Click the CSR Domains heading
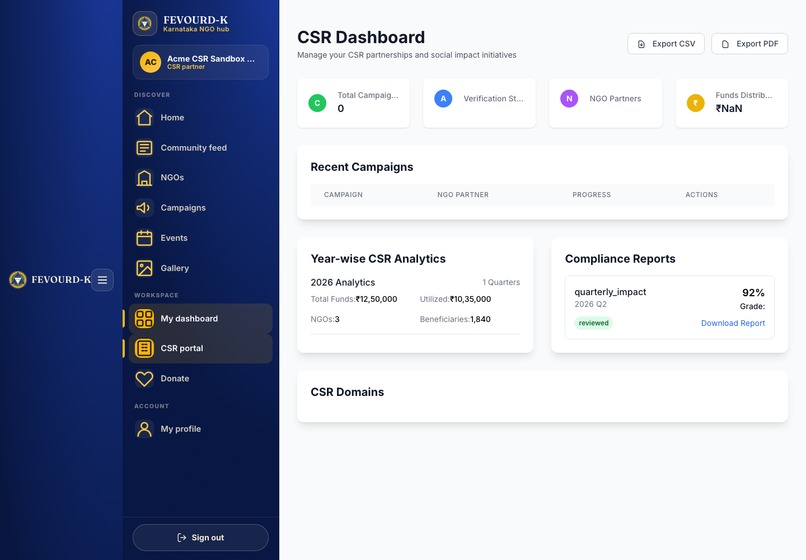Viewport: 806px width, 560px height. pos(347,392)
